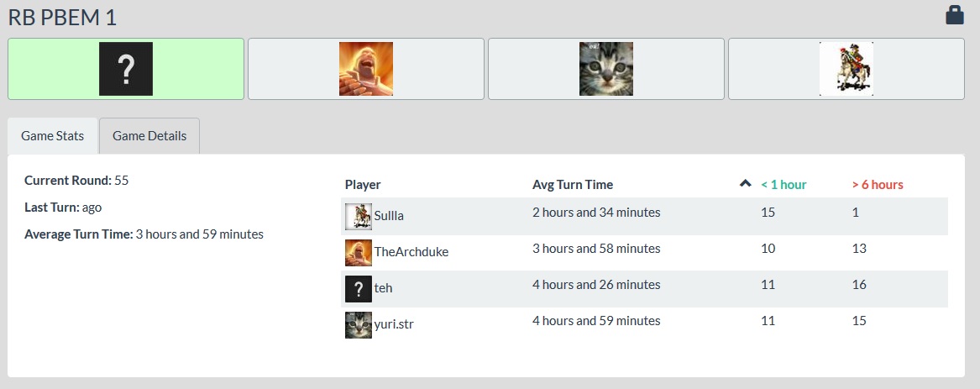Open TheArchduke's player name link
This screenshot has width=980, height=389.
tap(411, 252)
